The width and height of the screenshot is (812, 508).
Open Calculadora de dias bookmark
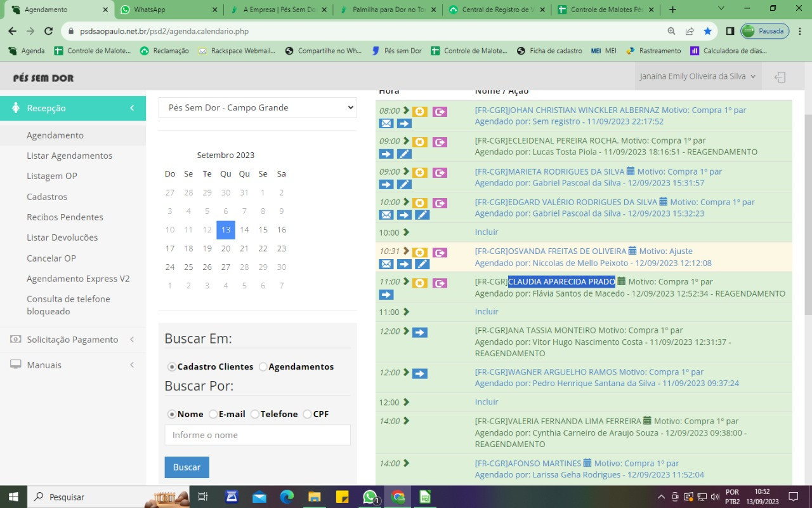729,51
